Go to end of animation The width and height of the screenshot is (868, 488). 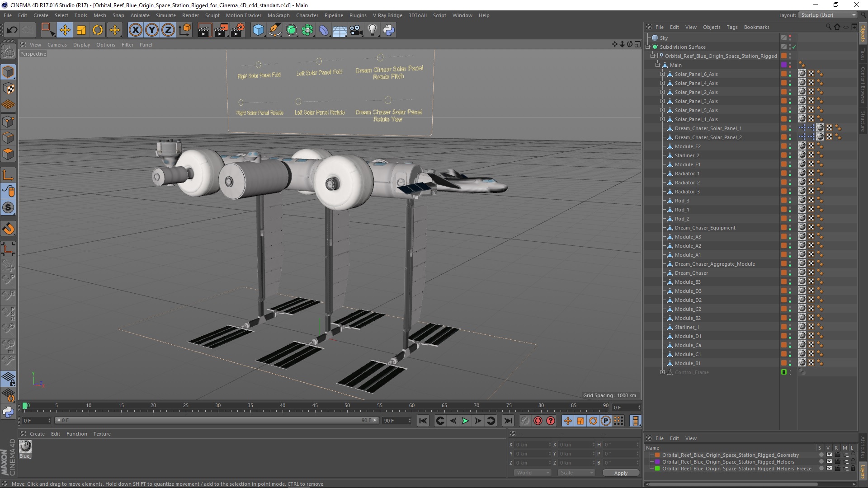[x=508, y=421]
